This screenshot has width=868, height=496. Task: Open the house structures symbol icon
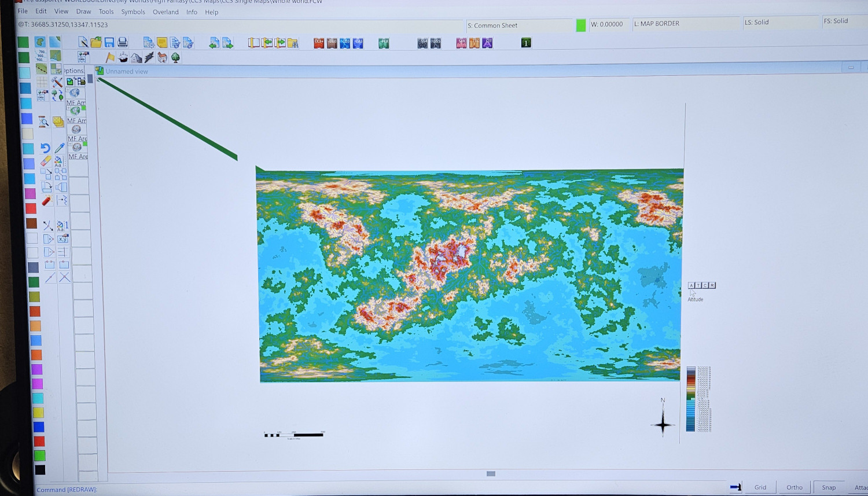(x=162, y=57)
